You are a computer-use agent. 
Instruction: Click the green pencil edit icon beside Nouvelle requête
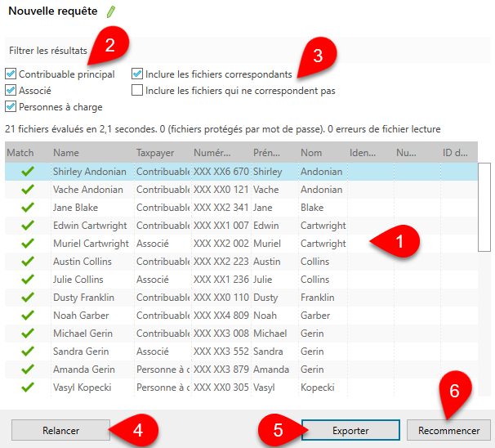click(x=111, y=11)
